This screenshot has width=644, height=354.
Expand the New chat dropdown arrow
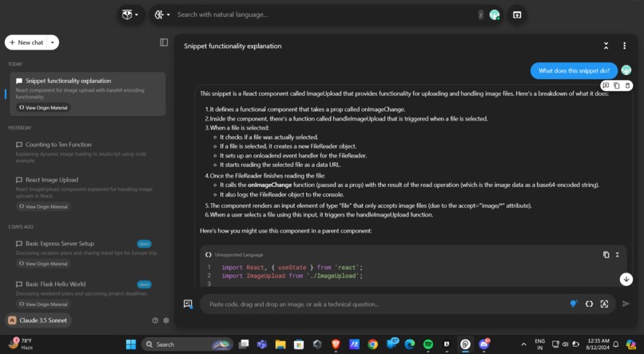[53, 42]
